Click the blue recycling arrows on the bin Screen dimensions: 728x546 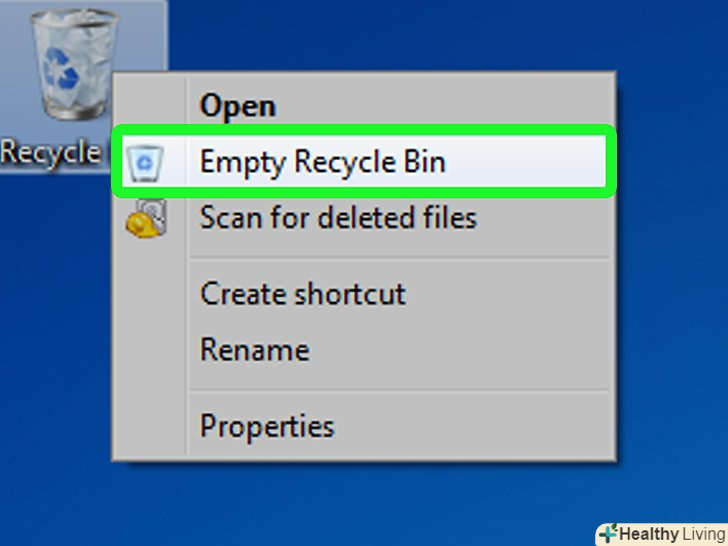point(60,68)
